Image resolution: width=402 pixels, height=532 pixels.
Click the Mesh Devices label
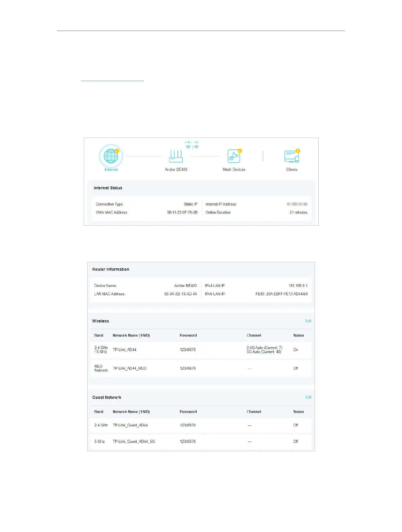(x=234, y=169)
